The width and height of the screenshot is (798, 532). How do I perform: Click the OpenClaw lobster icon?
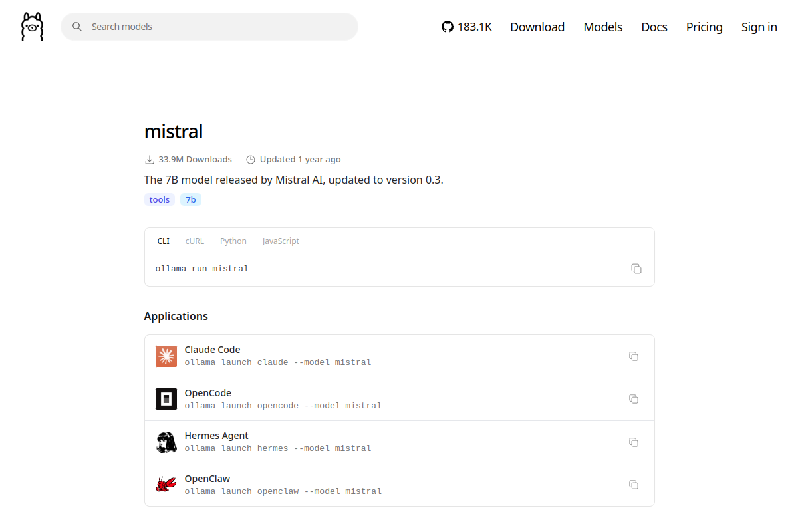(166, 485)
